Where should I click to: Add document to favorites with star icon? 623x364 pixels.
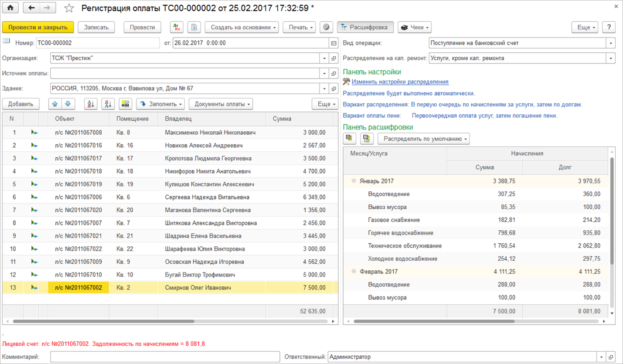coord(69,8)
